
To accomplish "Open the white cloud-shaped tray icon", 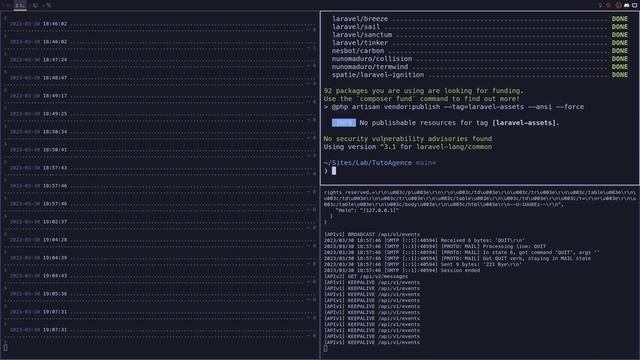I will [x=627, y=5].
